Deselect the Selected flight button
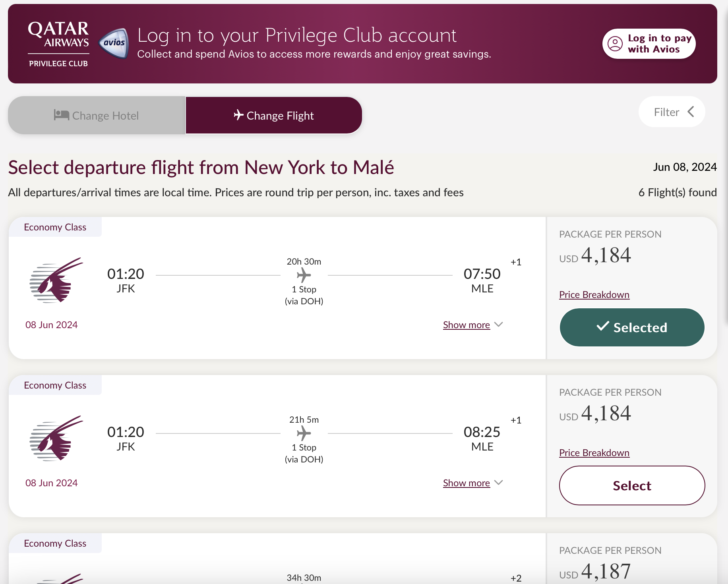This screenshot has height=584, width=728. click(x=632, y=327)
